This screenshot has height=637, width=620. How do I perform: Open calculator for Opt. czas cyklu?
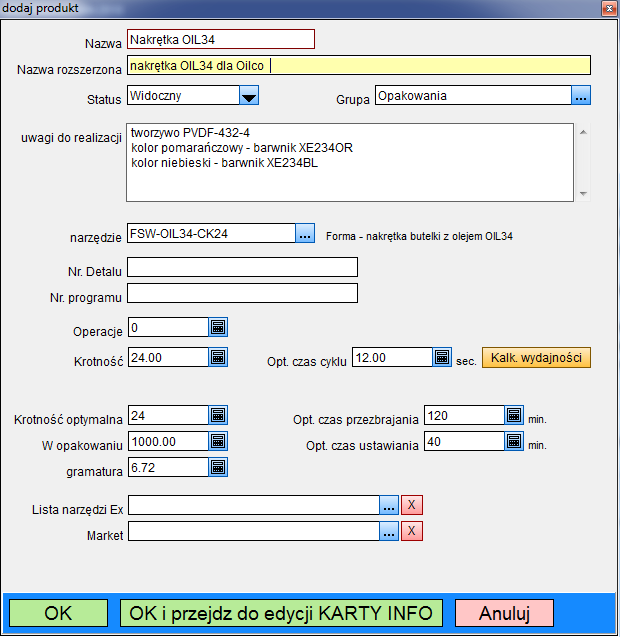coord(442,358)
